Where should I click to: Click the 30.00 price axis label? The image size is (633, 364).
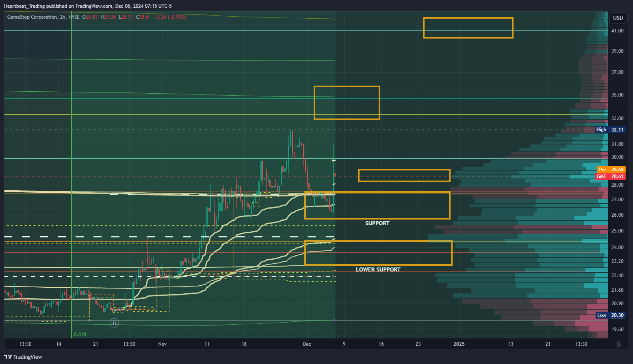tap(618, 157)
